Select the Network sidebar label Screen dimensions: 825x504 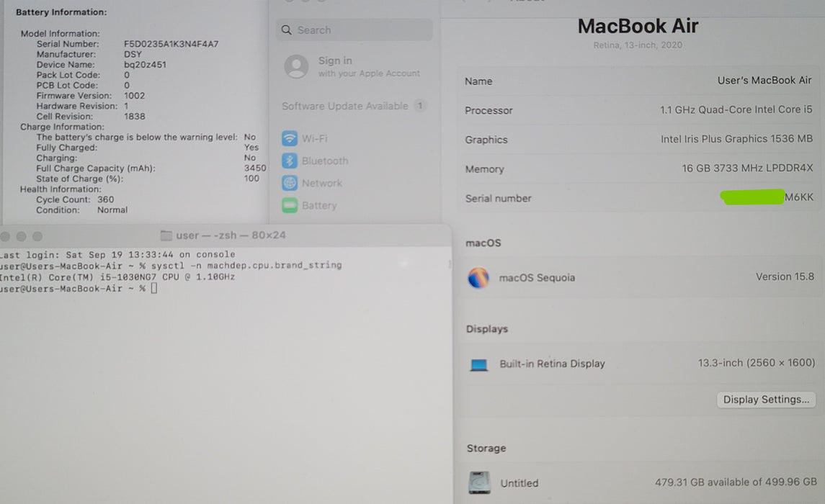(322, 183)
